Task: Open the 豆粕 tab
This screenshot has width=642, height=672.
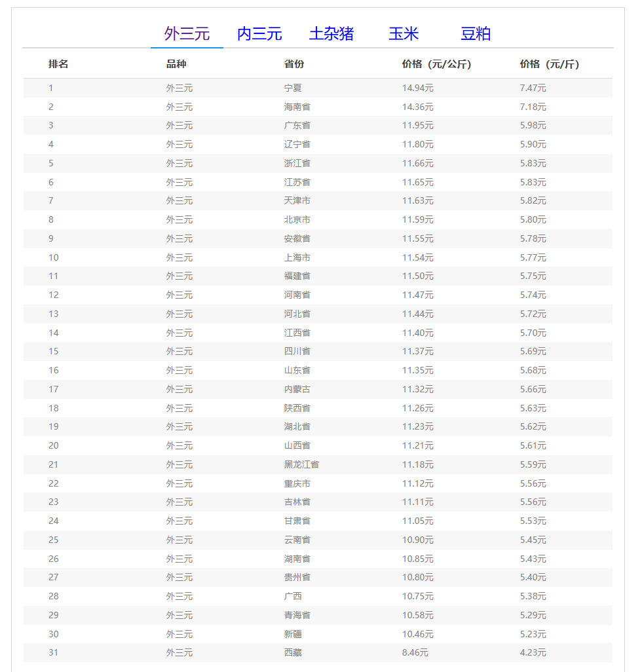Action: [x=475, y=34]
